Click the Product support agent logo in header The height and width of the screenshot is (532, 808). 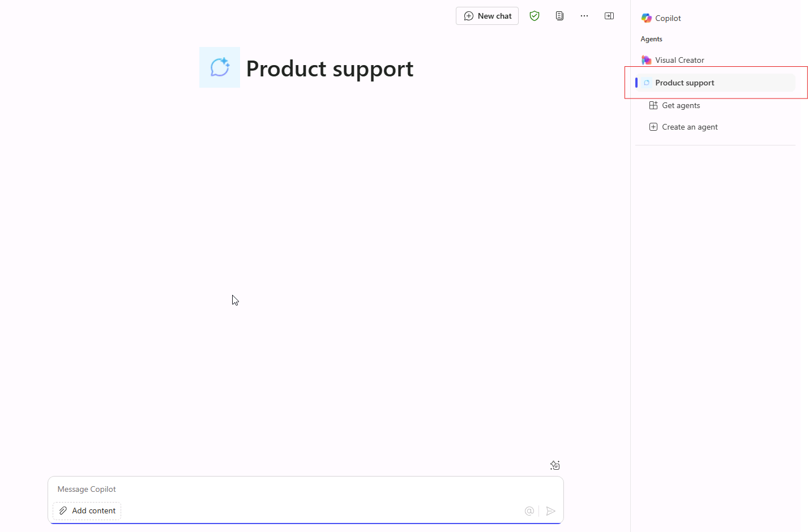pos(220,67)
